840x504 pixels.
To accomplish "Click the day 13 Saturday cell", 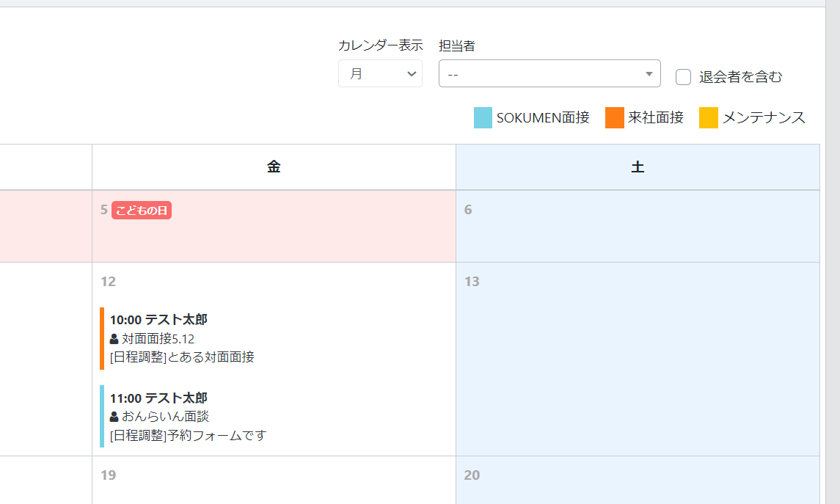I will (x=638, y=359).
